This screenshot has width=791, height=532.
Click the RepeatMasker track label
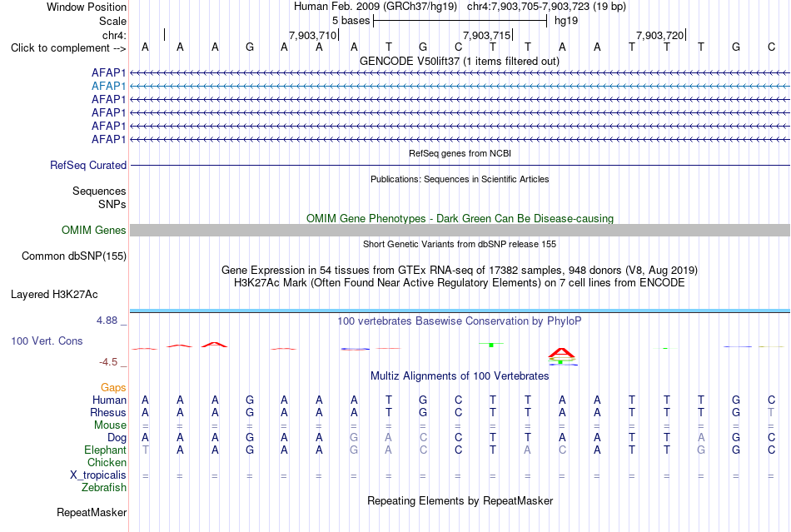pyautogui.click(x=92, y=513)
